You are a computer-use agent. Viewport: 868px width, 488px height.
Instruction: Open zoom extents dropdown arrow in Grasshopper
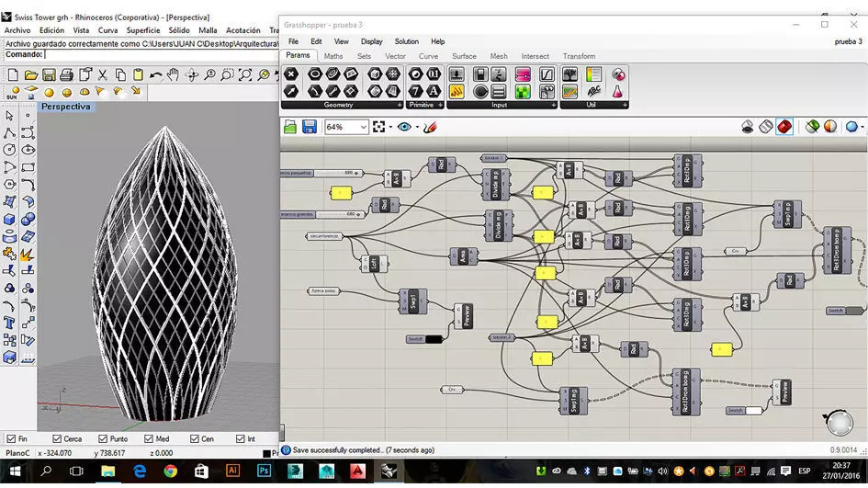click(x=390, y=128)
